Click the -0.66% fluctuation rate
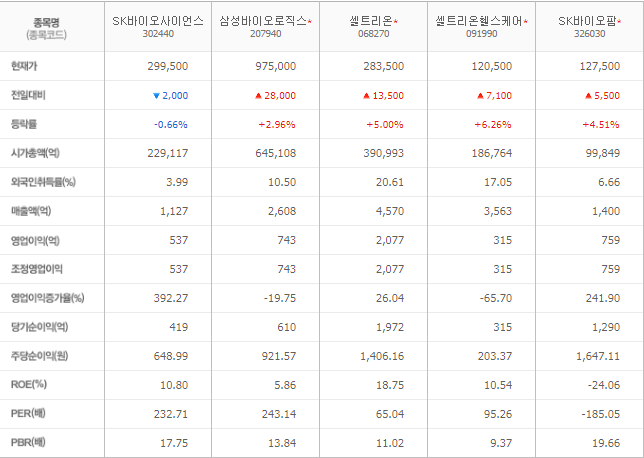Image resolution: width=644 pixels, height=458 pixels. pyautogui.click(x=171, y=124)
